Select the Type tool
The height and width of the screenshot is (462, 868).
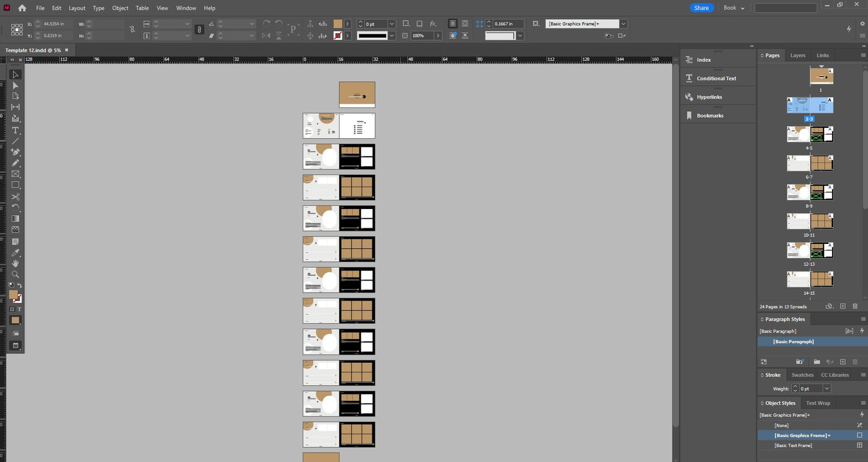(16, 130)
